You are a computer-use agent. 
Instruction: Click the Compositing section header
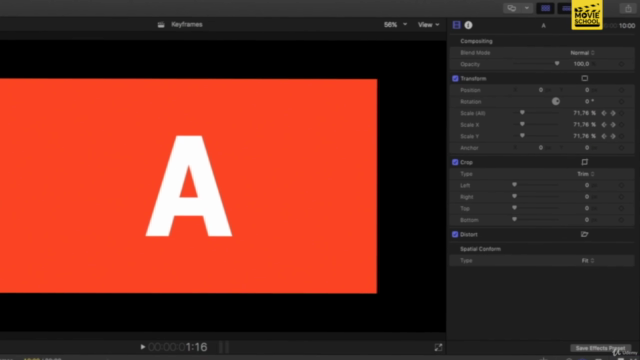476,41
